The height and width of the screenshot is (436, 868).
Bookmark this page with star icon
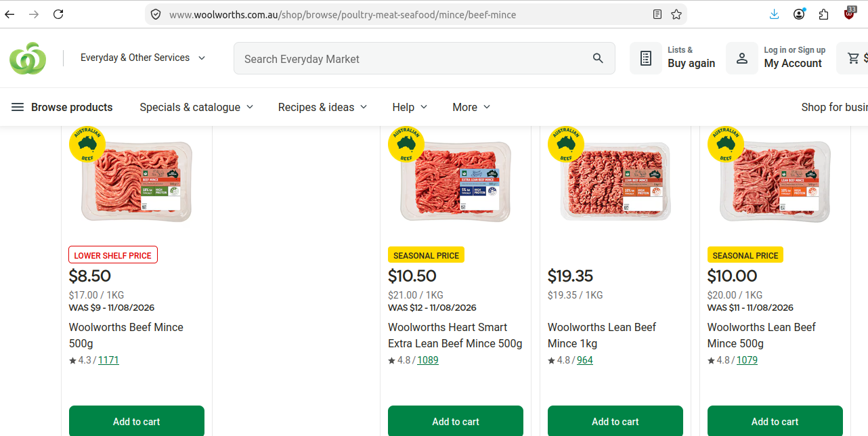676,14
